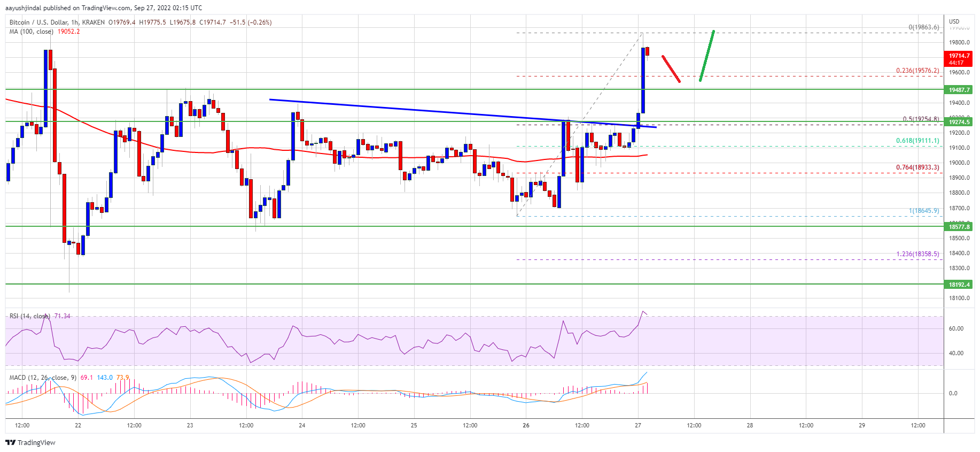
Task: Select the red downward arrow drawing
Action: tap(671, 68)
